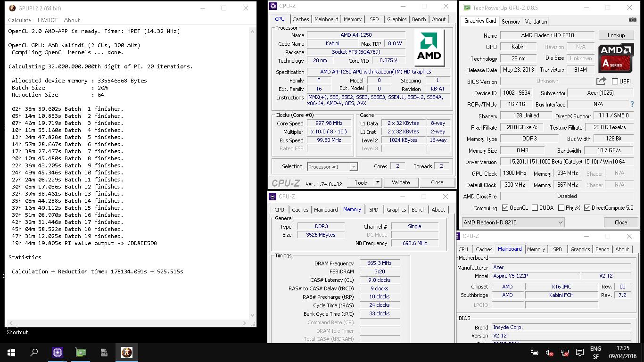
Task: Click the title bar icon of CPU-Z CPU window
Action: pyautogui.click(x=273, y=6)
